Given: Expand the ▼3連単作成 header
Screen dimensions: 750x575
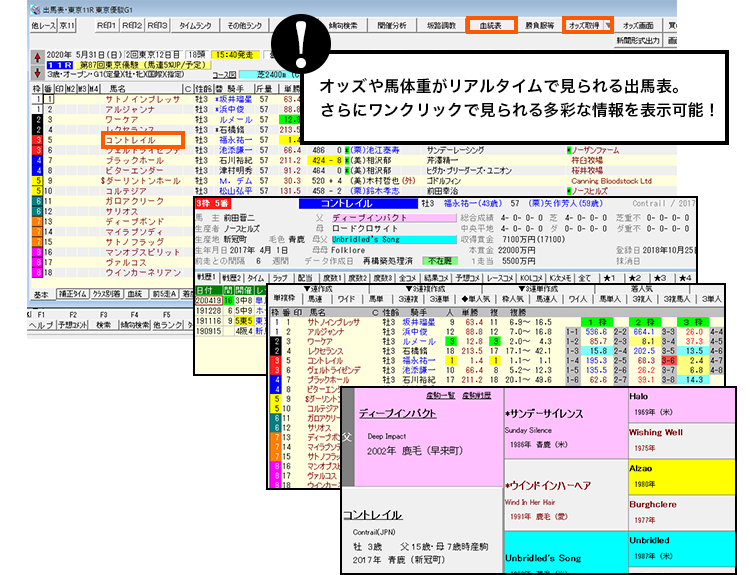Looking at the screenshot, I should coord(543,289).
